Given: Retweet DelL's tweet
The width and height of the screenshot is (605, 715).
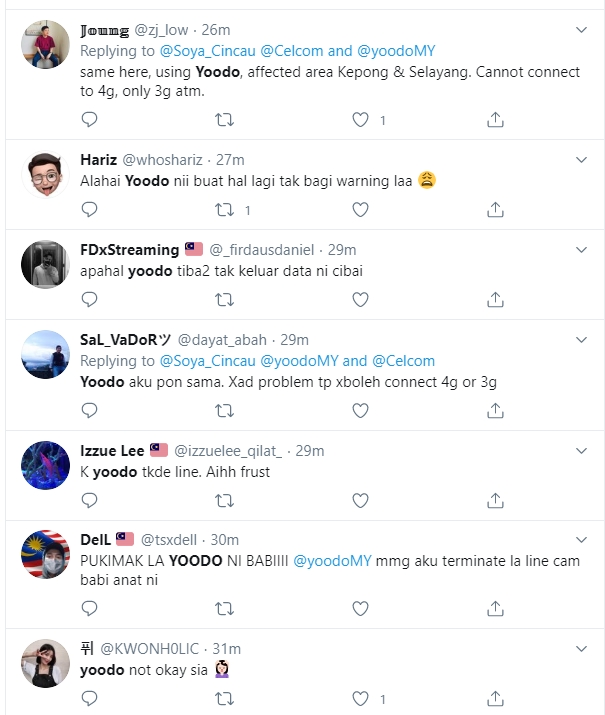Looking at the screenshot, I should [225, 609].
